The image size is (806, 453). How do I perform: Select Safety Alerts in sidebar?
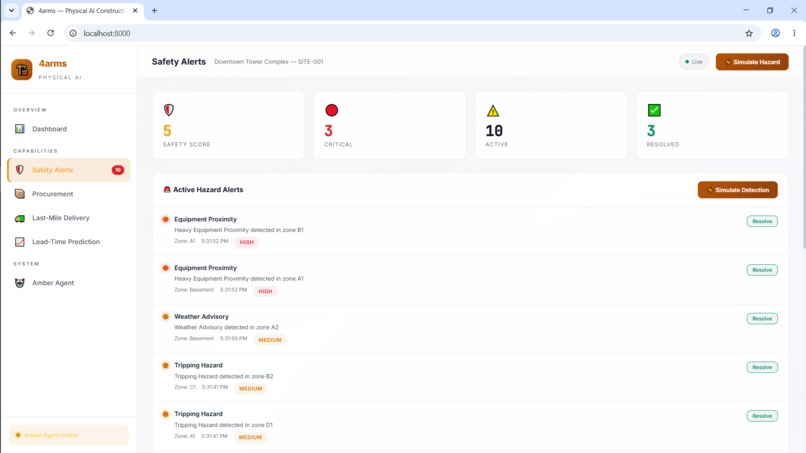[x=68, y=170]
